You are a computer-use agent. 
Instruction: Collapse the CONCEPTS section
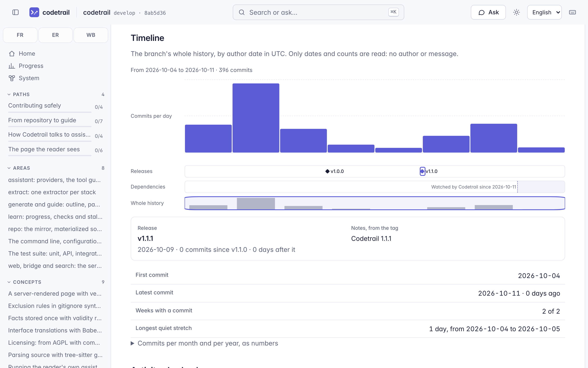(56, 282)
